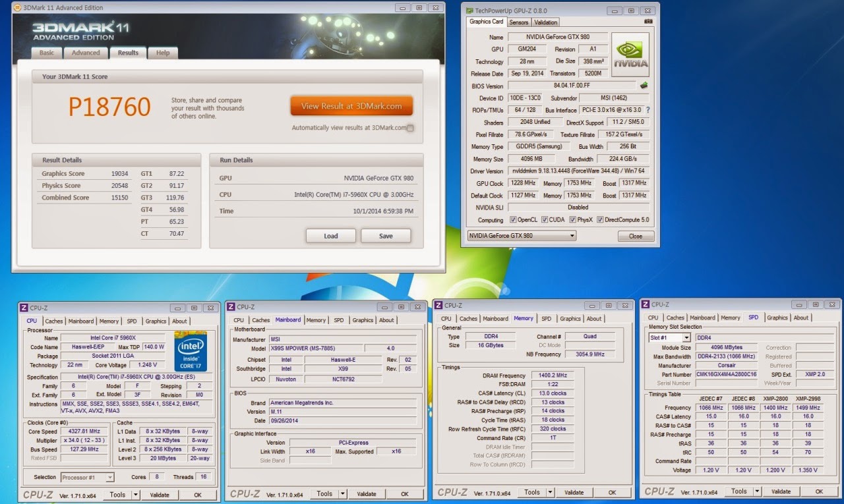The width and height of the screenshot is (844, 504).
Task: Uncheck the OpenCL checkbox in GPU-Z
Action: point(514,220)
